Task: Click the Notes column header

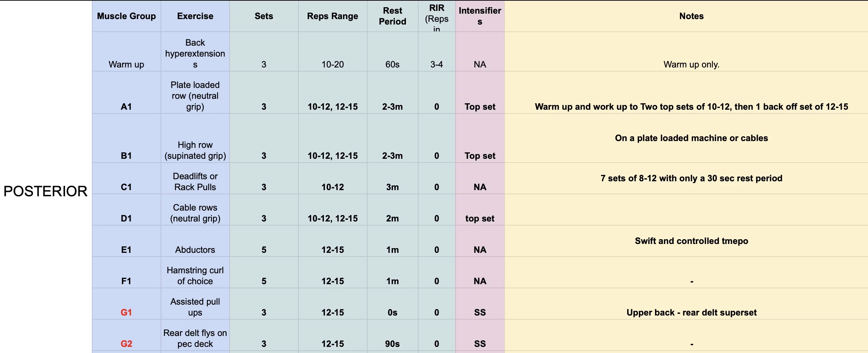Action: [691, 16]
